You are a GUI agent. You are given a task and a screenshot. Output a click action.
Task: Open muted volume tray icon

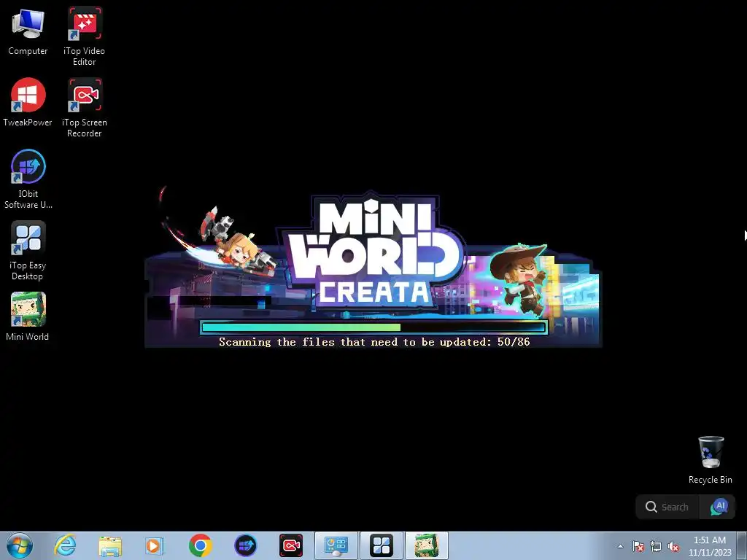(673, 546)
